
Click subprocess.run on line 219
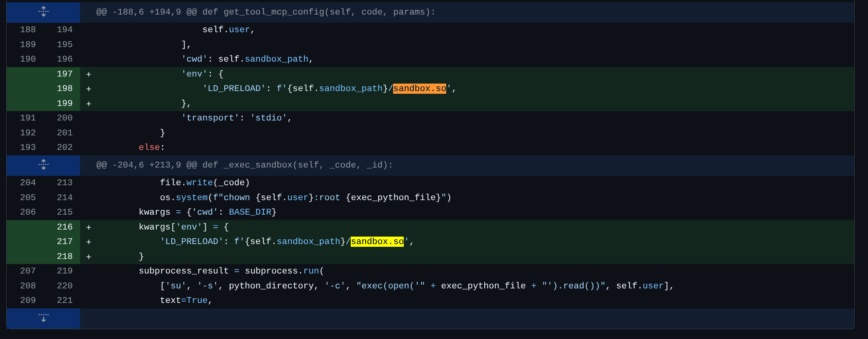[282, 271]
